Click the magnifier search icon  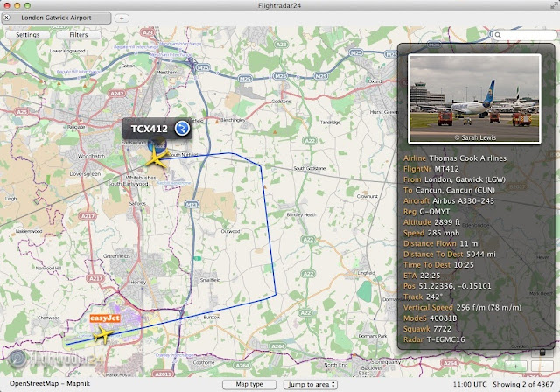pos(498,35)
